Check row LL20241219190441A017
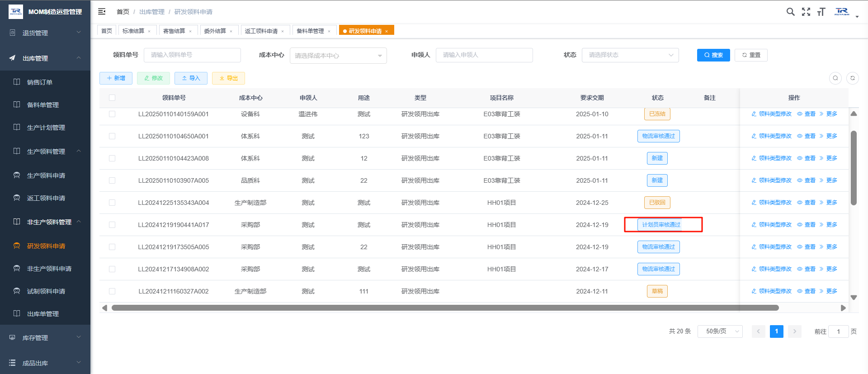The height and width of the screenshot is (374, 868). point(112,225)
